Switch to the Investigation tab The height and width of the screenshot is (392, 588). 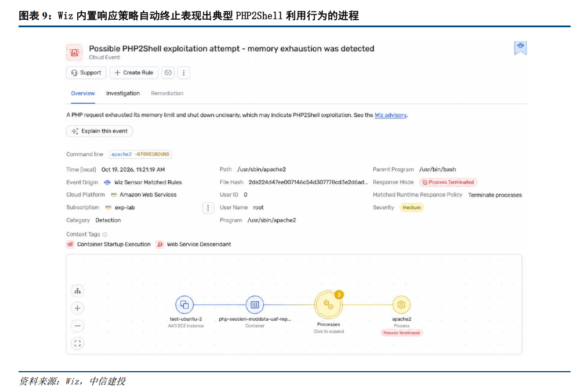tap(122, 93)
